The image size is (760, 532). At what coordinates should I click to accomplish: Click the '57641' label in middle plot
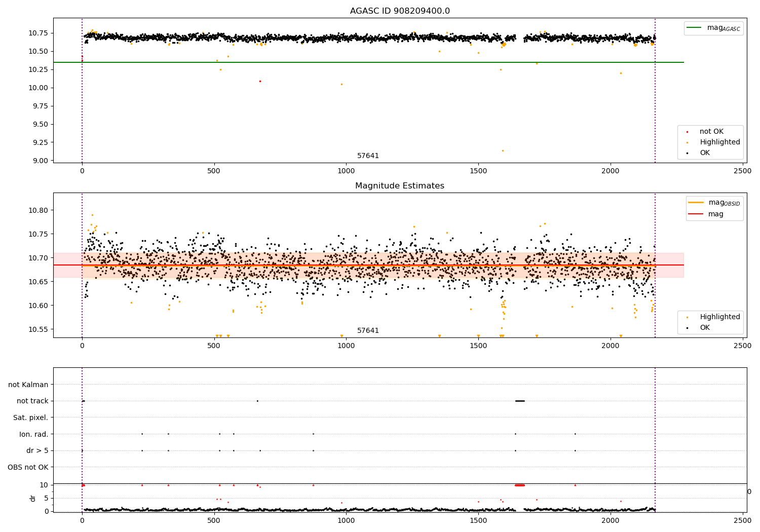click(x=368, y=331)
